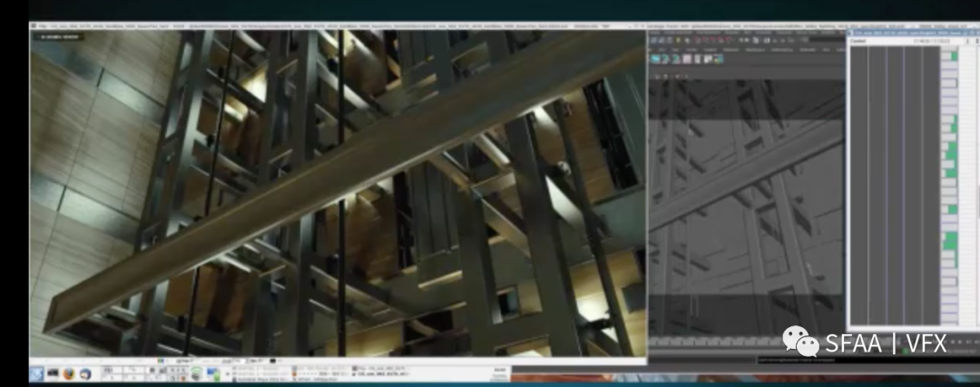Open the first menu in Maya's menu bar
This screenshot has height=387, width=980.
[655, 33]
